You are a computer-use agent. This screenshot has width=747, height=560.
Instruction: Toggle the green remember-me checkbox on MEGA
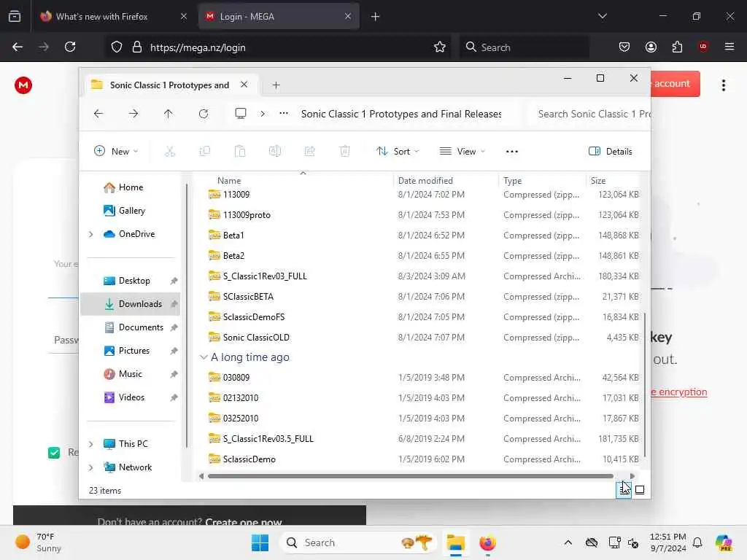click(x=54, y=452)
